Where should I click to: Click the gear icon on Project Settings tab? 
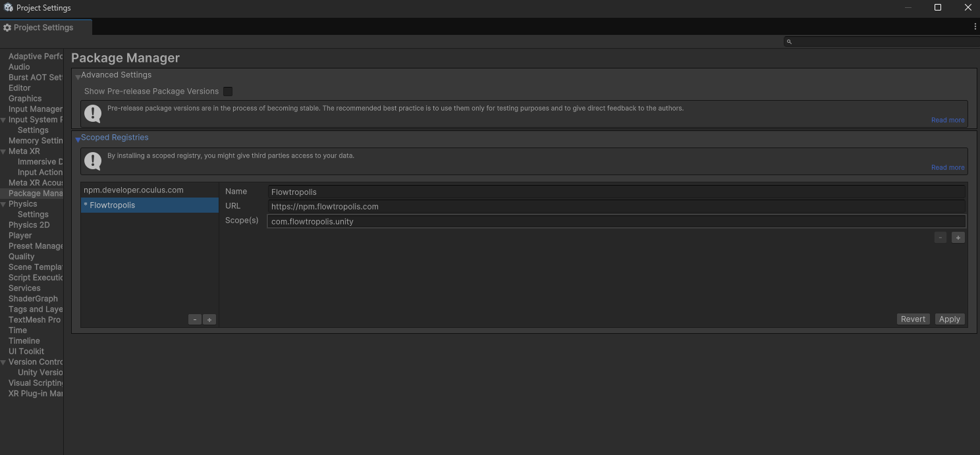point(7,28)
